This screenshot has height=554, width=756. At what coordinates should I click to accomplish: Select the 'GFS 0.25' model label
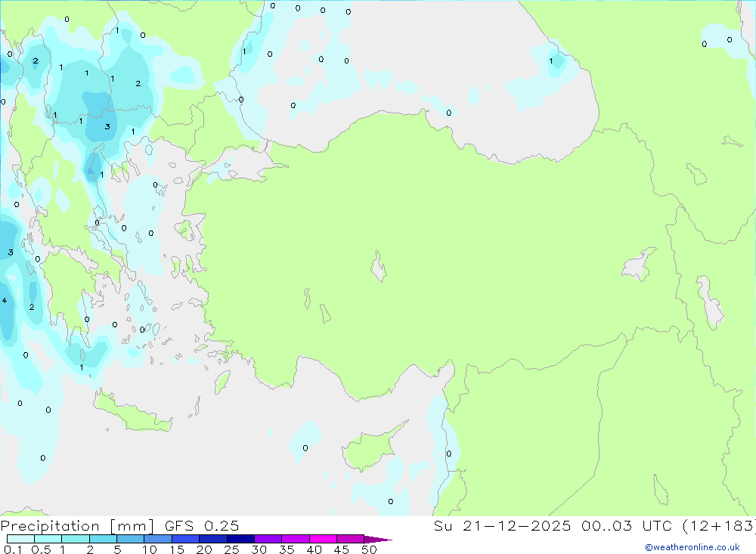(202, 526)
